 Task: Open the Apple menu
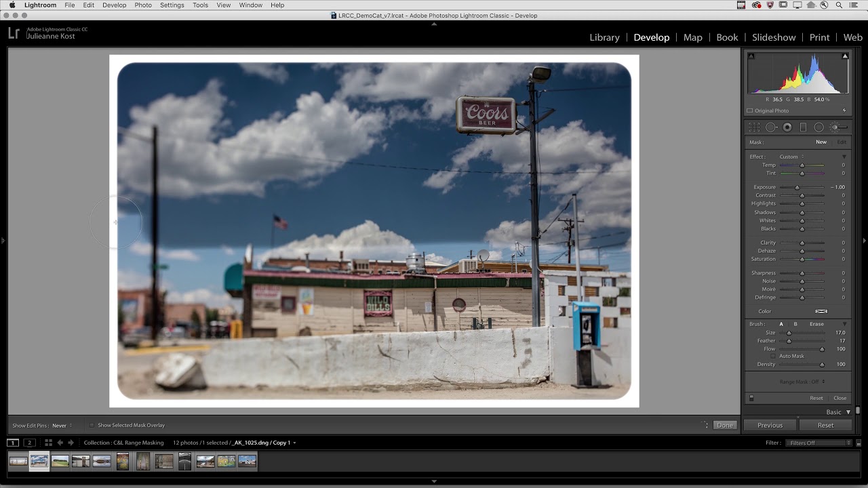click(x=12, y=5)
